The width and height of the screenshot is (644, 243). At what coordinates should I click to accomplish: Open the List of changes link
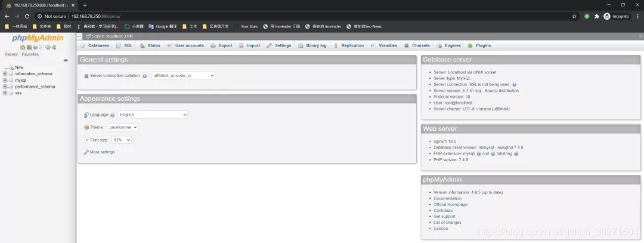[x=447, y=223]
